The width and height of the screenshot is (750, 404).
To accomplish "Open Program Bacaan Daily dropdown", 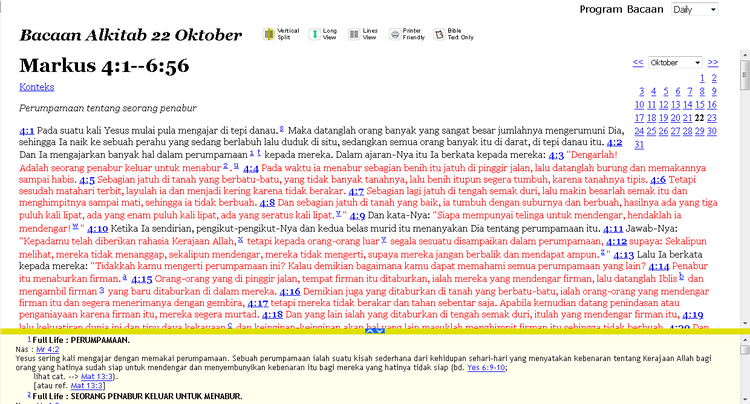I will point(695,9).
